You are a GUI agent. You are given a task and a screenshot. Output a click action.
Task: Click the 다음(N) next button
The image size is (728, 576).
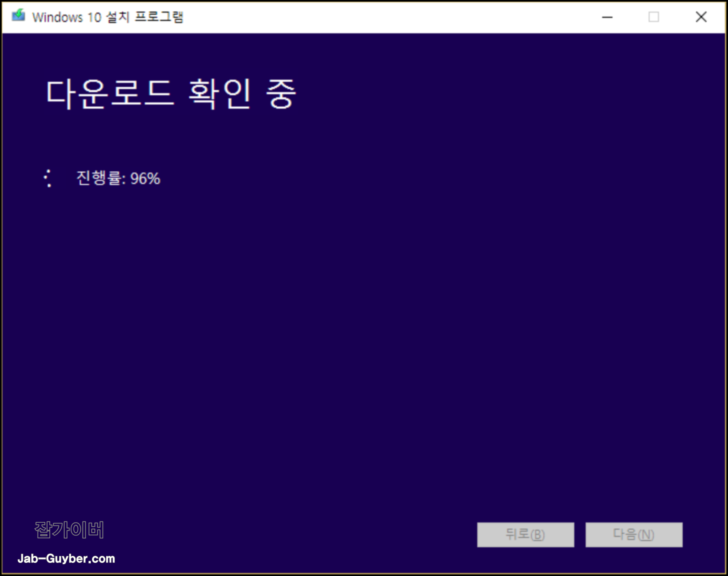(x=634, y=534)
